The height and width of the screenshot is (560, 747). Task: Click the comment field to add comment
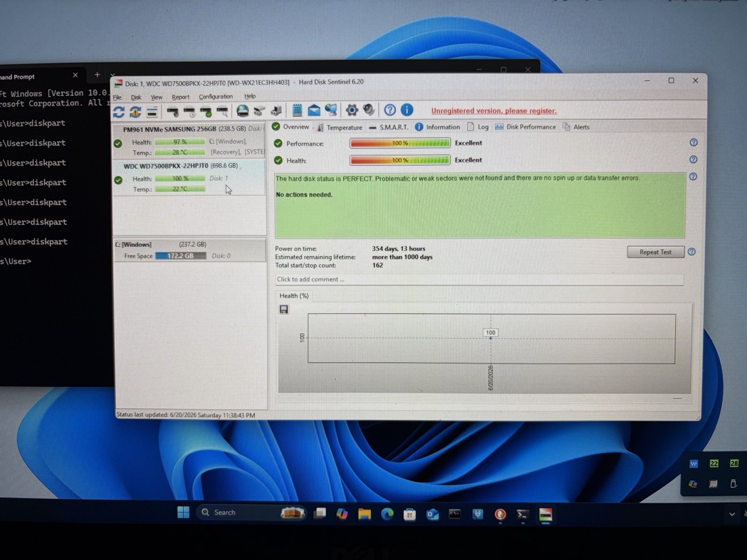point(479,280)
